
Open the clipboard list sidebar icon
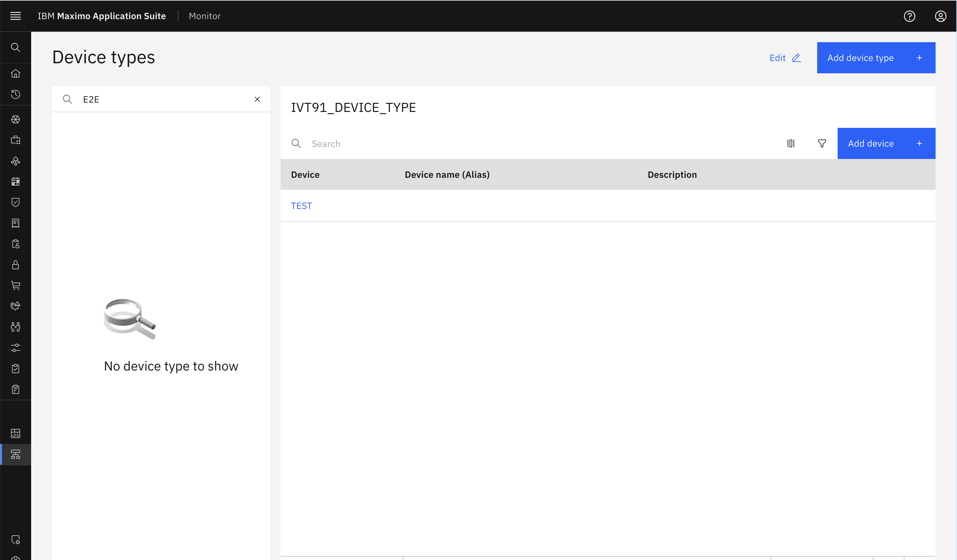click(x=16, y=389)
